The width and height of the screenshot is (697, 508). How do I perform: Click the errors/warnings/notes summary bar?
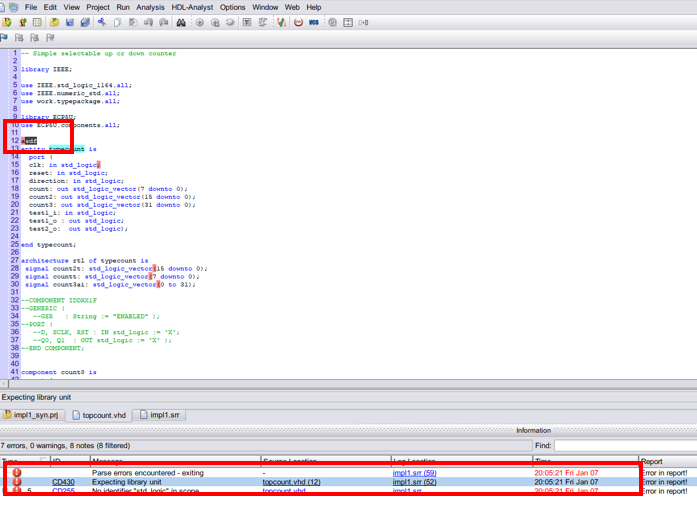(x=266, y=445)
